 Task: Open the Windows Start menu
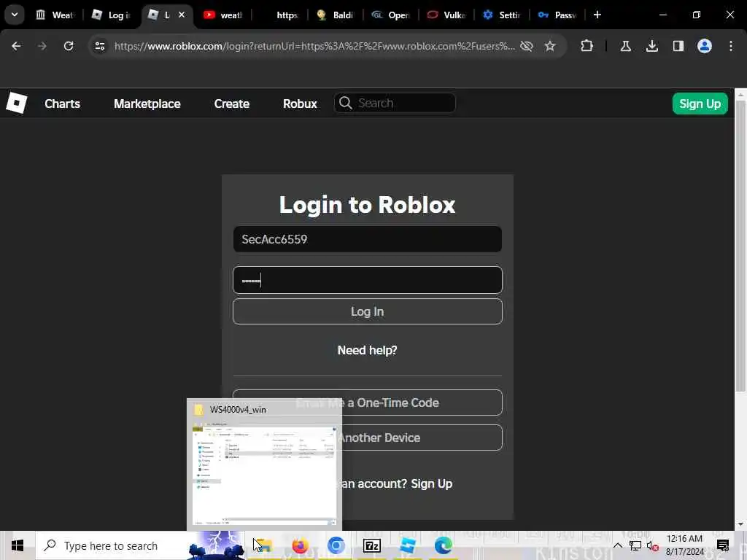[18, 545]
